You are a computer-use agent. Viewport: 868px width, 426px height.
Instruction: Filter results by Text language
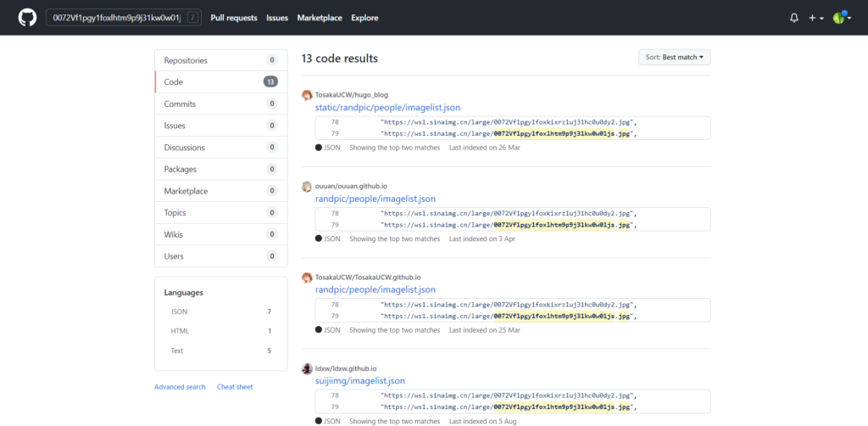(x=221, y=350)
